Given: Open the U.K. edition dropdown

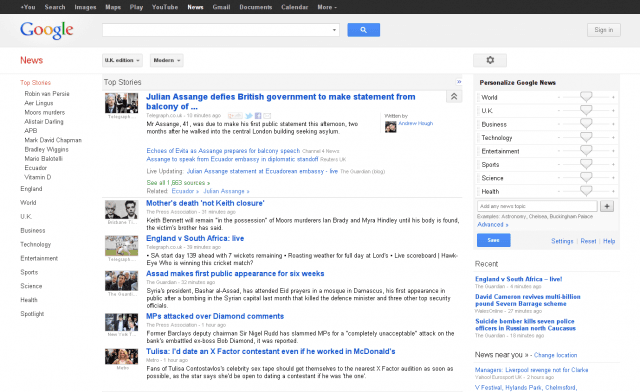Looking at the screenshot, I should click(x=122, y=60).
